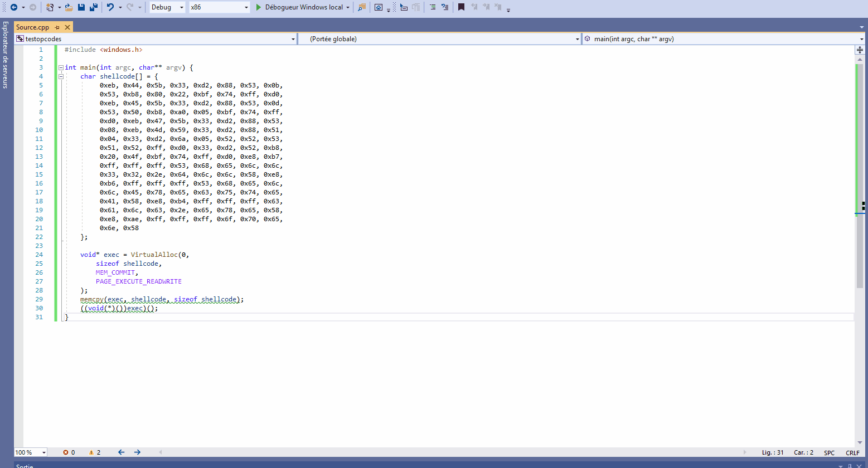This screenshot has width=868, height=468.
Task: Collapse the shellcode array block
Action: coord(61,76)
